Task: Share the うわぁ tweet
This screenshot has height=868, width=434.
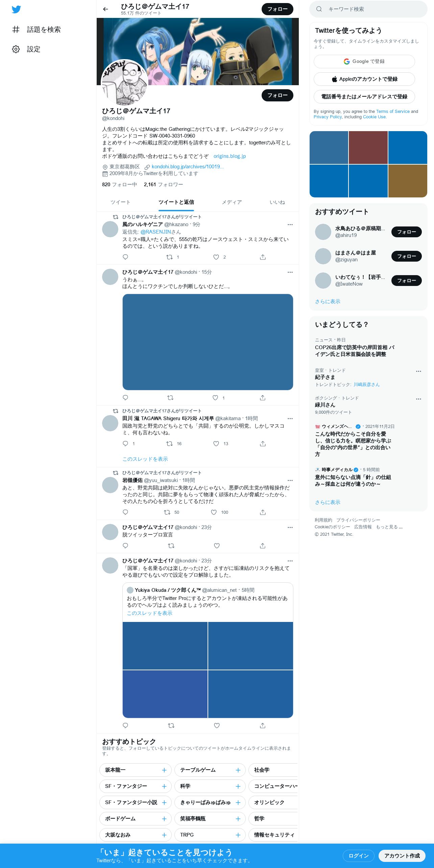Action: click(263, 397)
